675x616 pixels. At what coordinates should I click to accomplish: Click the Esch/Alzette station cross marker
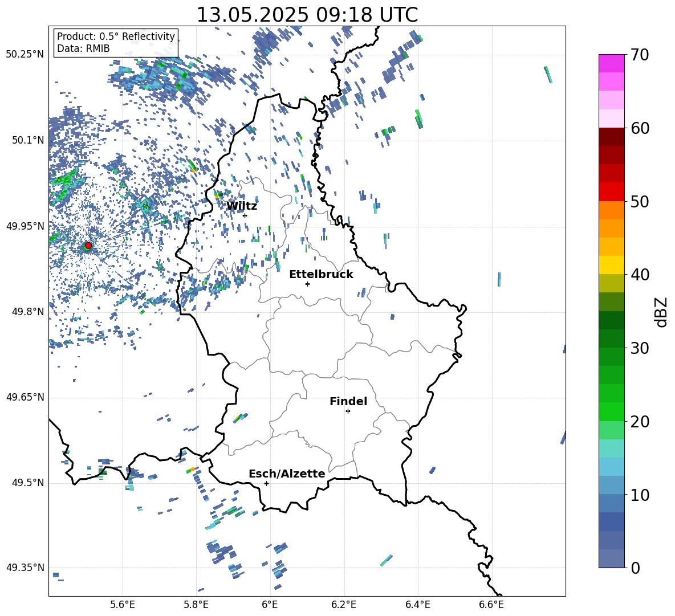(x=266, y=483)
